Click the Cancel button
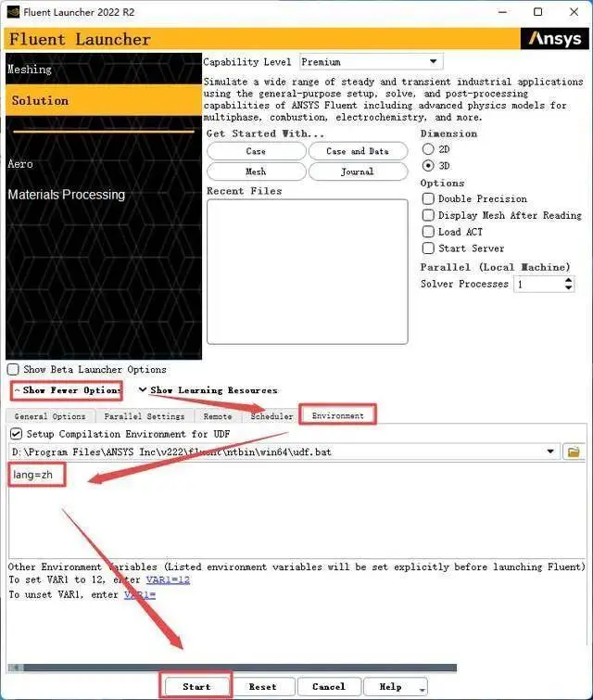Image resolution: width=593 pixels, height=700 pixels. point(328,686)
